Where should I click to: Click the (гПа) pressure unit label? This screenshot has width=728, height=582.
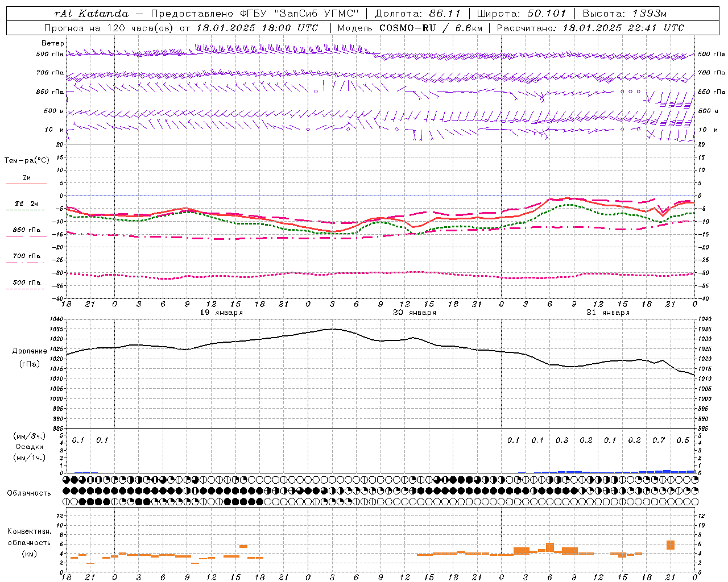point(30,364)
